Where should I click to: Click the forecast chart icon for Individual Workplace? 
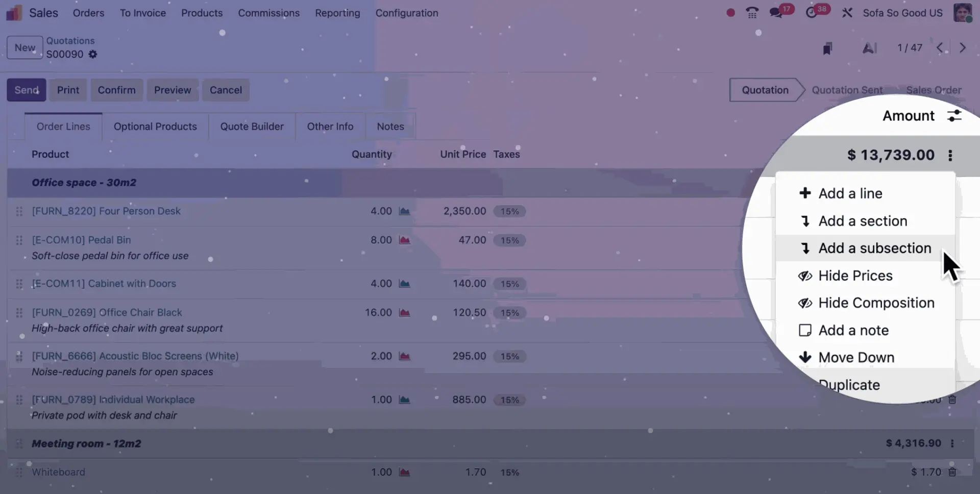[x=404, y=400]
